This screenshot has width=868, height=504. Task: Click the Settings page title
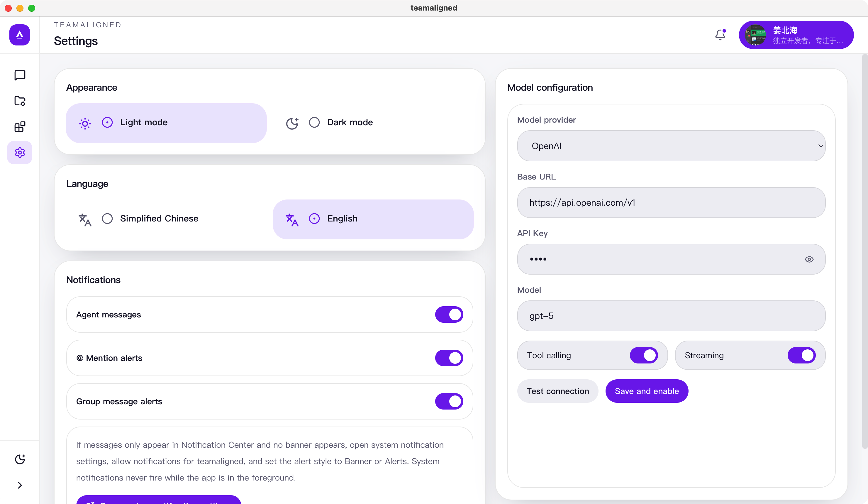click(x=76, y=41)
